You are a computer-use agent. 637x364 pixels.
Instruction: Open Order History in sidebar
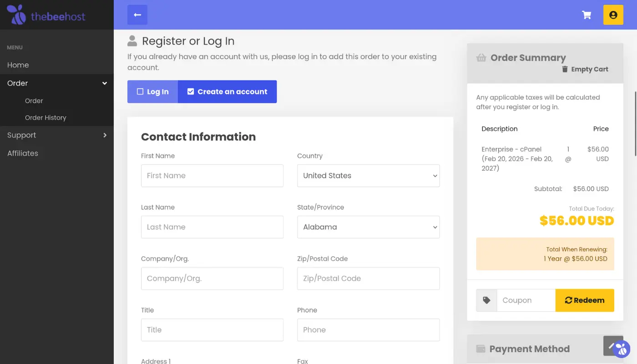click(45, 117)
